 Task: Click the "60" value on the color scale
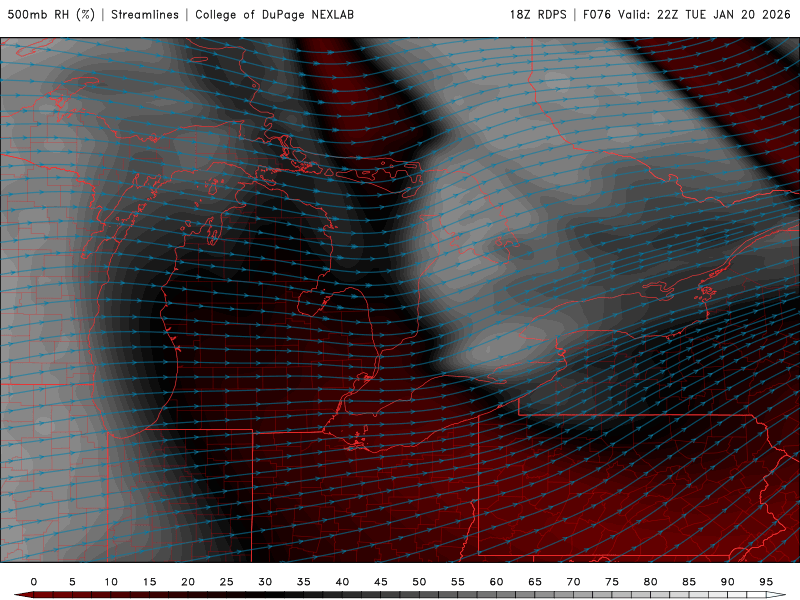pos(496,582)
